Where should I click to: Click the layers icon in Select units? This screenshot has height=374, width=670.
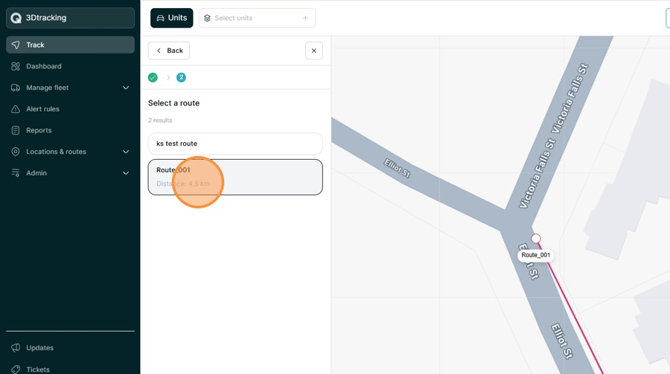click(207, 18)
